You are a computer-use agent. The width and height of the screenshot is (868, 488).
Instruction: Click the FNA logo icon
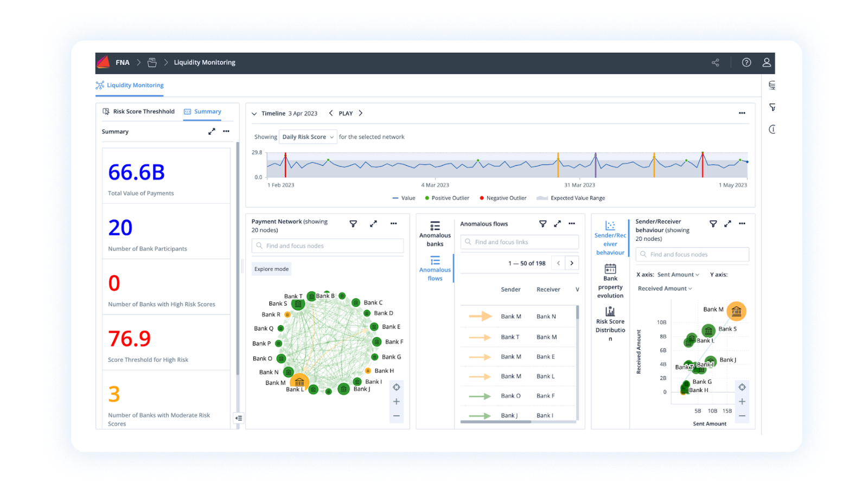(x=104, y=62)
